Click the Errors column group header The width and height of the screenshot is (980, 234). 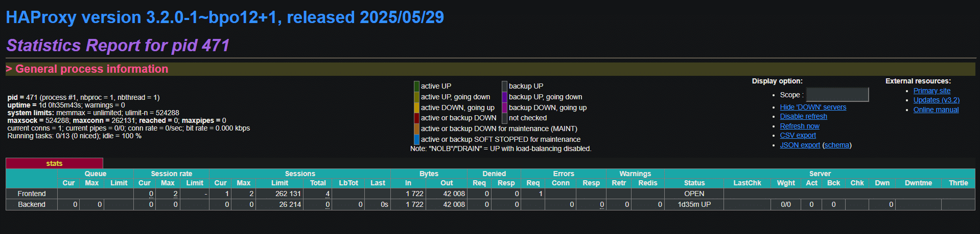tap(564, 174)
